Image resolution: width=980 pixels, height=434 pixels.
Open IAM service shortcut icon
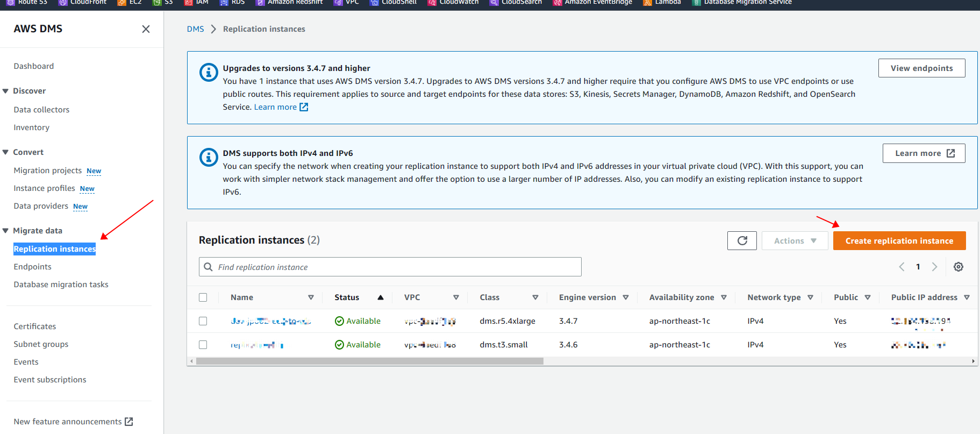tap(189, 2)
